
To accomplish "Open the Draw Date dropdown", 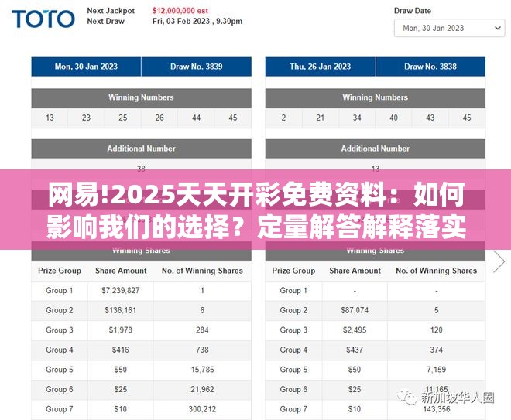I will point(449,28).
